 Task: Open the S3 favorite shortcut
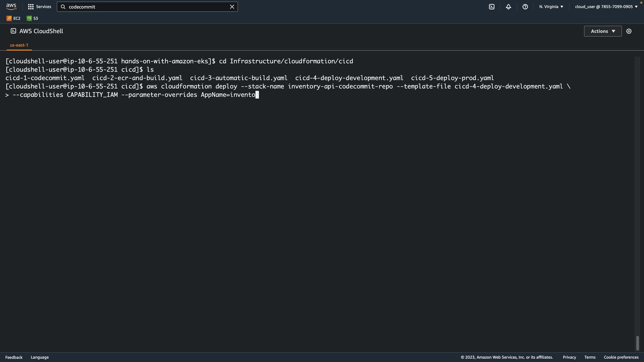tap(33, 18)
